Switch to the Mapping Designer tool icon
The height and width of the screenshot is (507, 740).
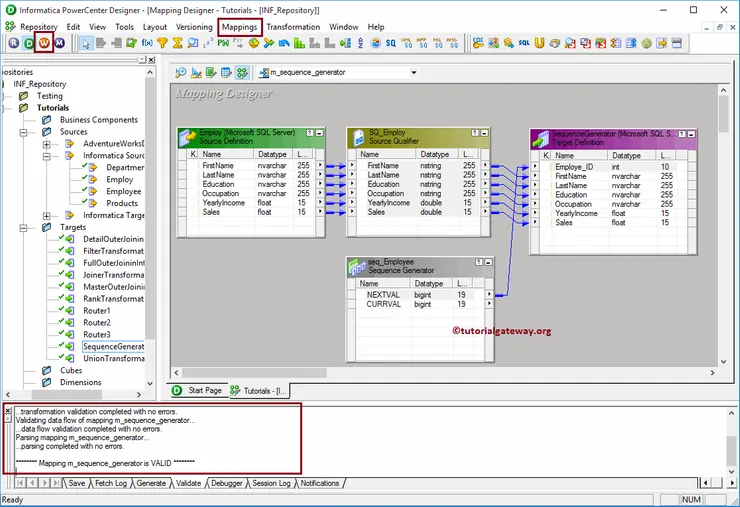[x=242, y=73]
